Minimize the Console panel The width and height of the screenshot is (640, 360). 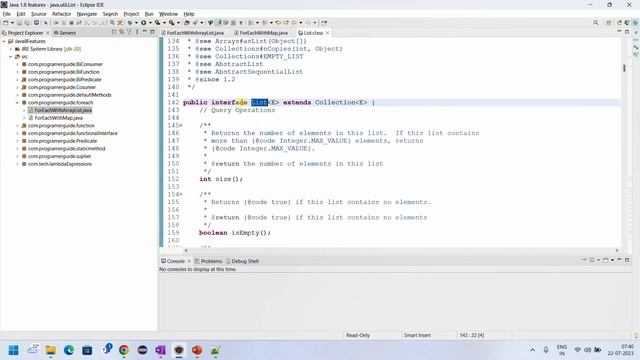(x=619, y=260)
